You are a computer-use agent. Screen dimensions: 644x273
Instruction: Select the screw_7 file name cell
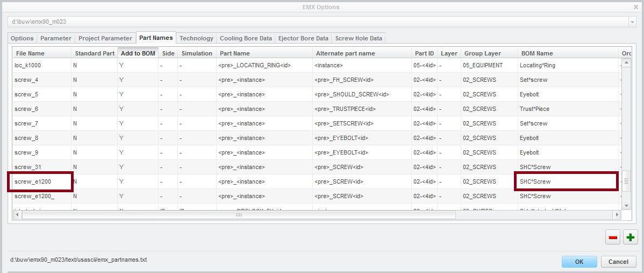(x=42, y=123)
